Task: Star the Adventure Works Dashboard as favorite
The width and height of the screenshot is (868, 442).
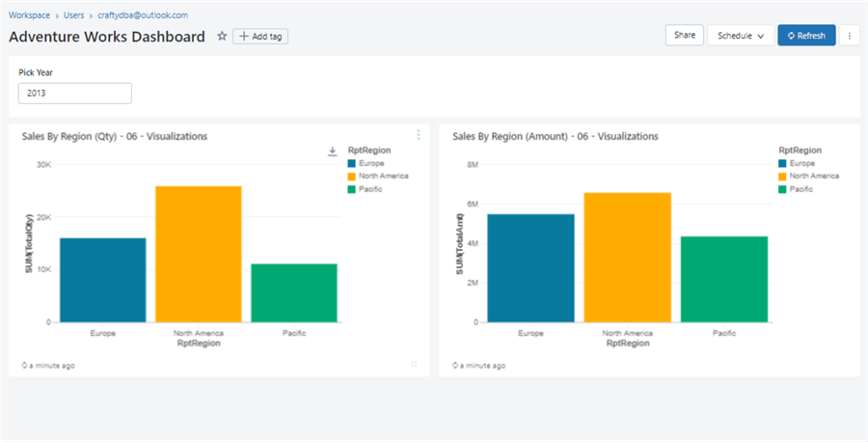Action: click(222, 36)
